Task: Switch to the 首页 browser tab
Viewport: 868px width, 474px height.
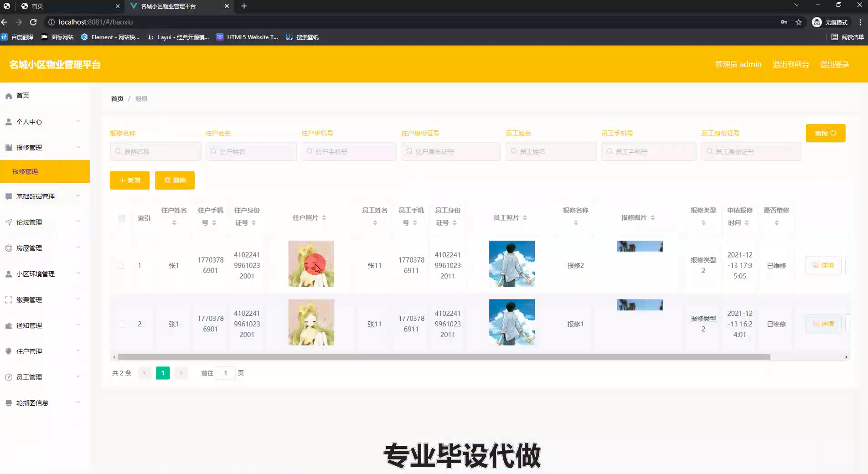Action: tap(71, 6)
